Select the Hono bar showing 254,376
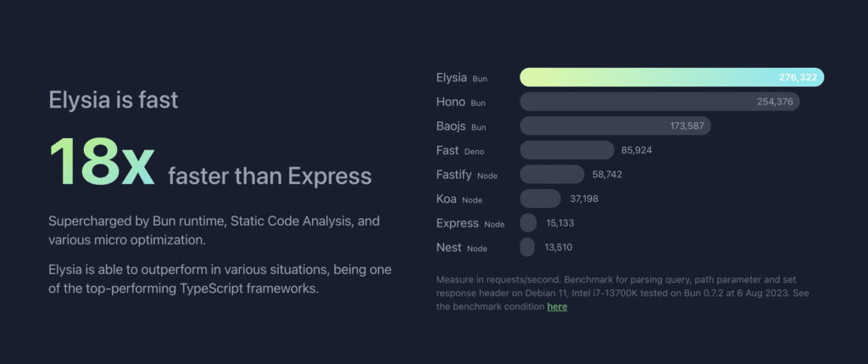The image size is (868, 364). click(659, 101)
